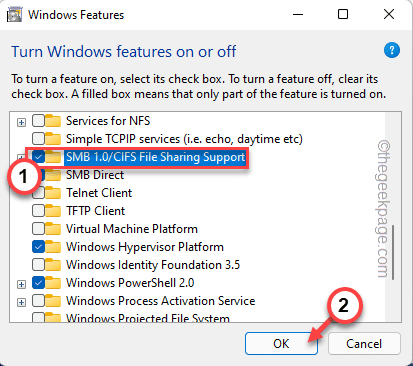Screen dimensions: 413x366
Task: Click the feature list vertical scrollbar thumb
Action: pyautogui.click(x=393, y=252)
